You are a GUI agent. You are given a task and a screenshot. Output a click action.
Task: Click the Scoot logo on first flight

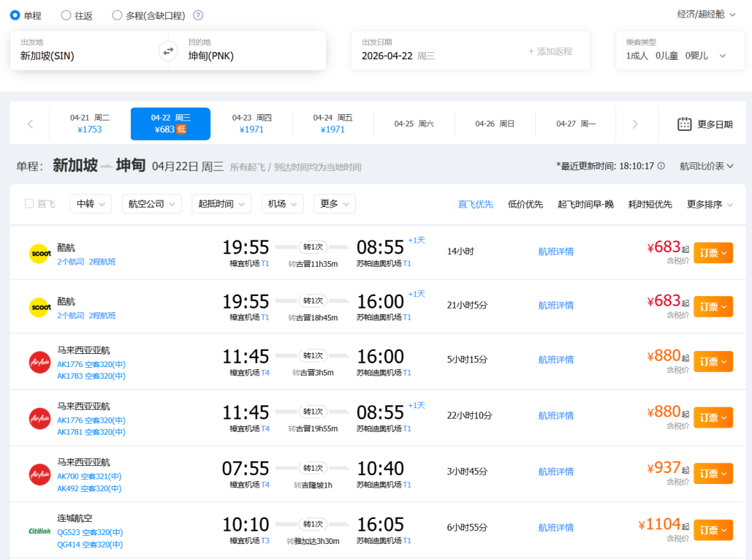(x=40, y=253)
